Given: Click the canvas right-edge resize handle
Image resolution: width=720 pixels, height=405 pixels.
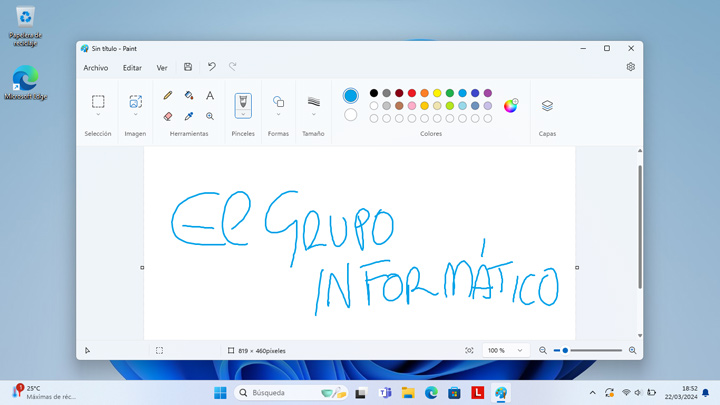Looking at the screenshot, I should (577, 267).
